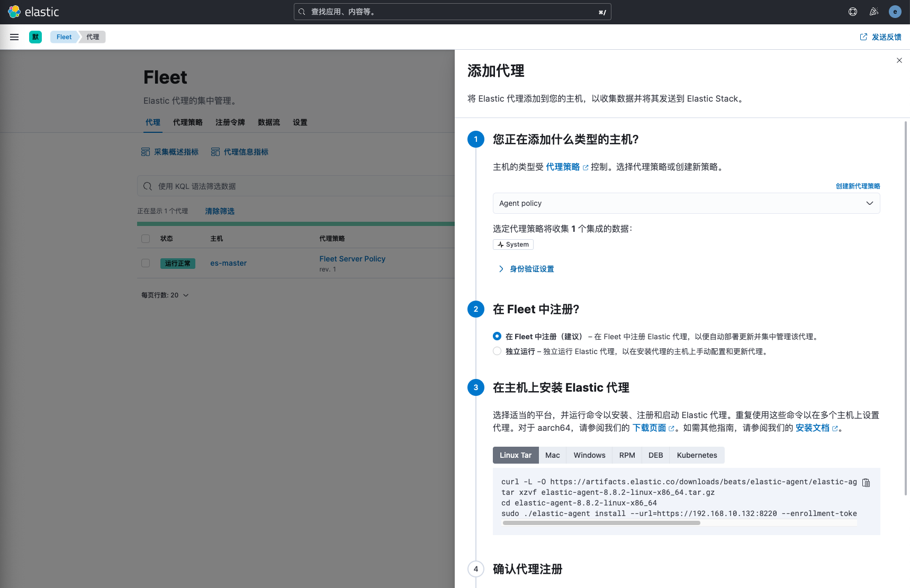Open the Agents tab in Fleet
Viewport: 910px width, 588px height.
point(153,122)
